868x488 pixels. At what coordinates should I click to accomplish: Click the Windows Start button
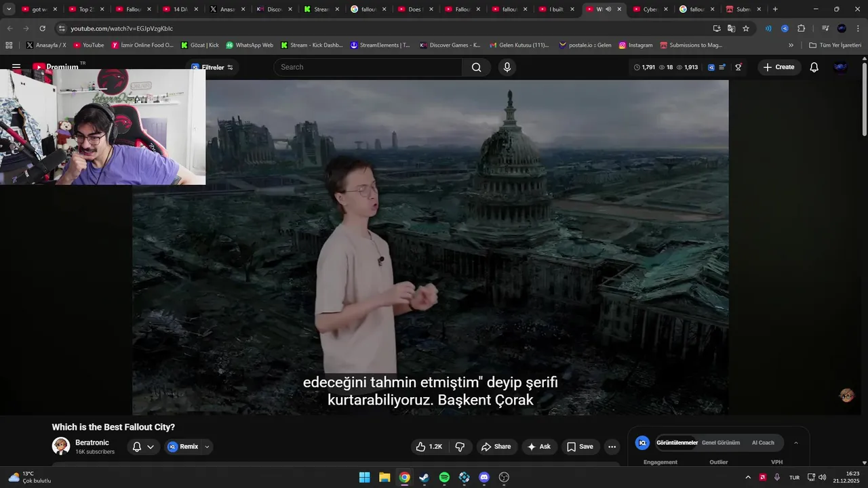(364, 477)
